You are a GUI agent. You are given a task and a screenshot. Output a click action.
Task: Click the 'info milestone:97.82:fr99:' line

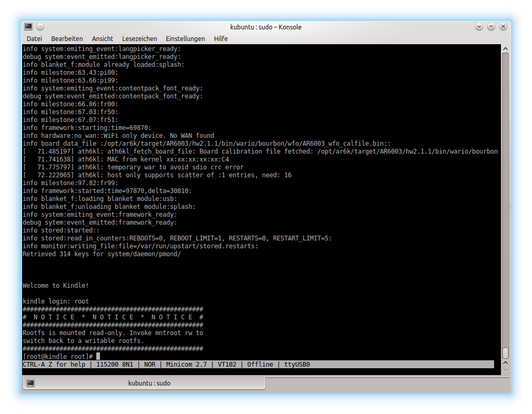(70, 183)
